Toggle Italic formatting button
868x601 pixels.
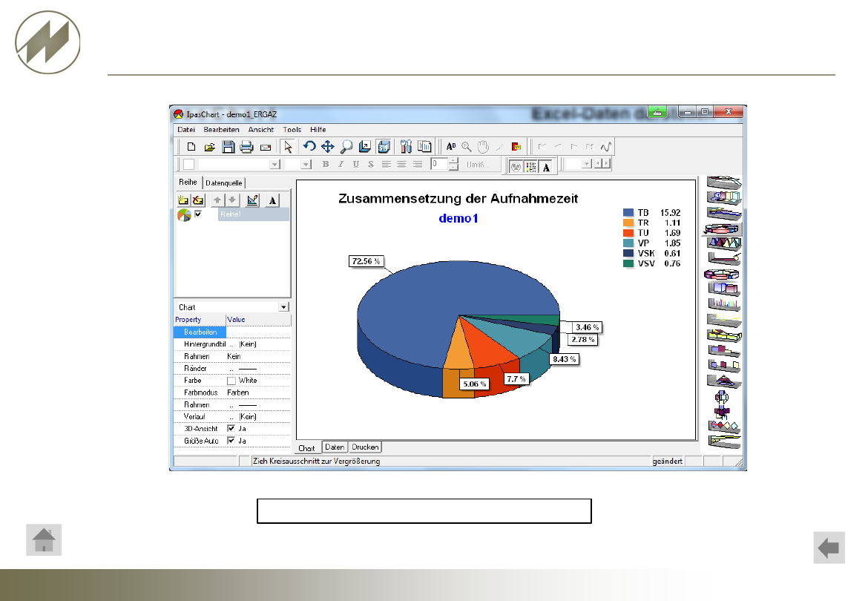(341, 165)
